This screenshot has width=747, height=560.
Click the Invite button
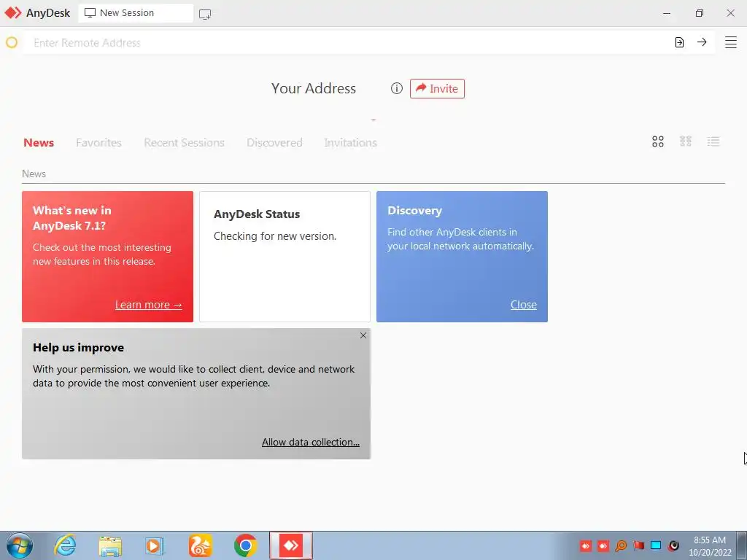click(437, 88)
